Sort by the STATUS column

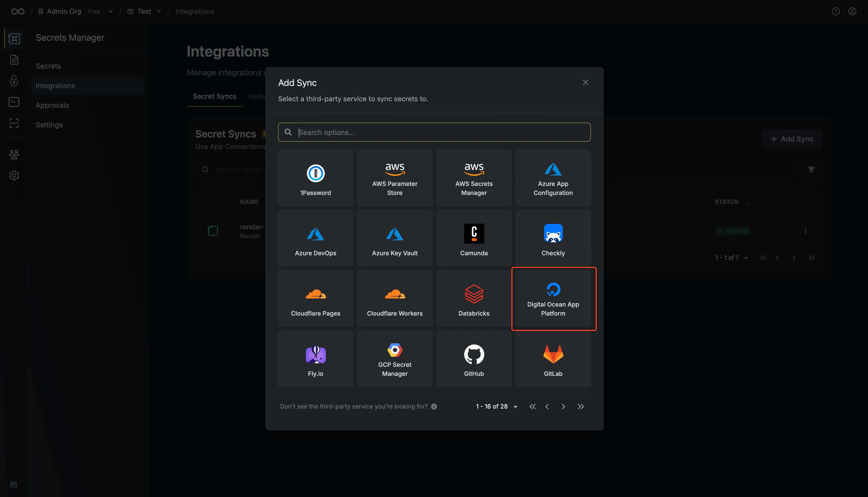pos(732,202)
